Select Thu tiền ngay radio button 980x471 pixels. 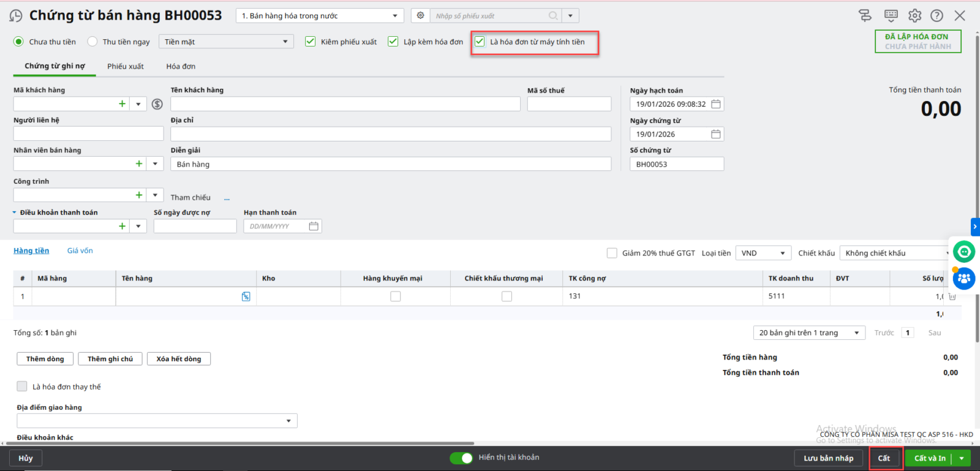[x=92, y=42]
